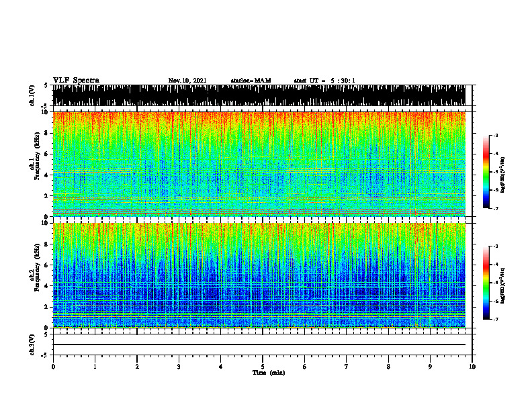Click the time axis tick label "4"
The height and width of the screenshot is (411, 532).
coord(221,367)
